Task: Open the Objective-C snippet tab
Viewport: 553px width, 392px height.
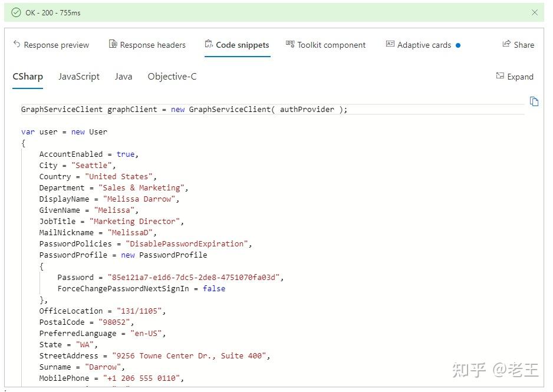Action: (172, 77)
